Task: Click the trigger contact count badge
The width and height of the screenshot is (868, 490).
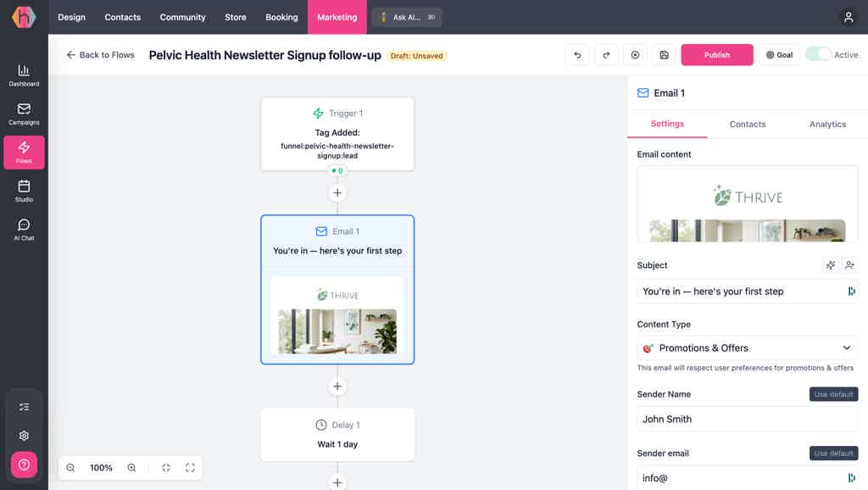Action: click(x=337, y=170)
